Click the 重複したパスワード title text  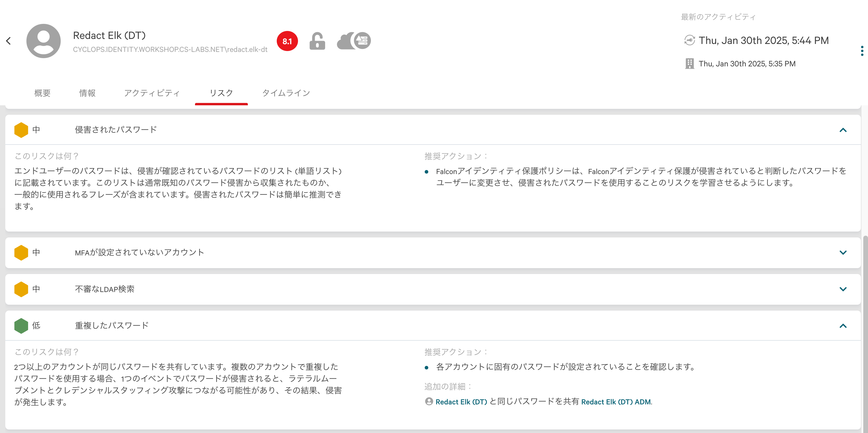click(x=112, y=326)
